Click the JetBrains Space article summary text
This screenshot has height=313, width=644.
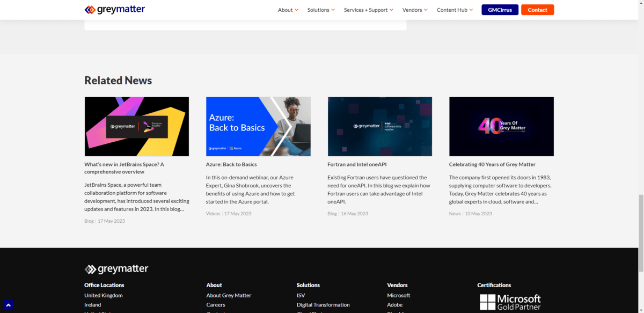click(136, 196)
